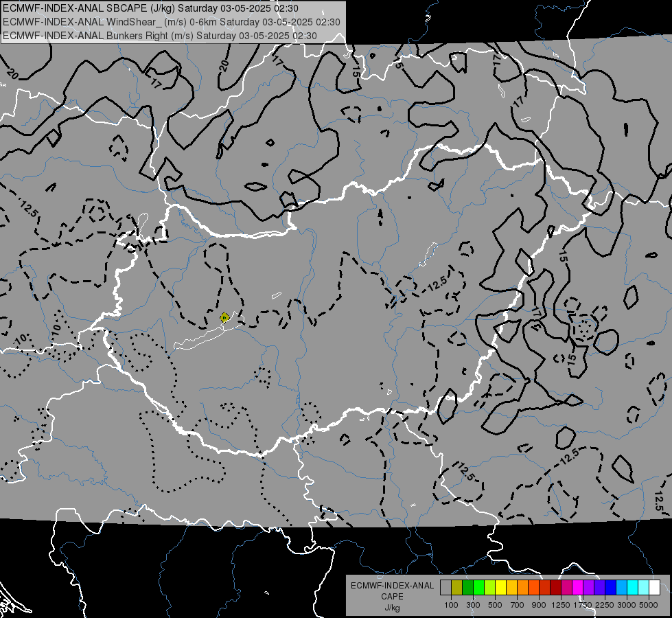Click the 1250 legend value

[561, 605]
